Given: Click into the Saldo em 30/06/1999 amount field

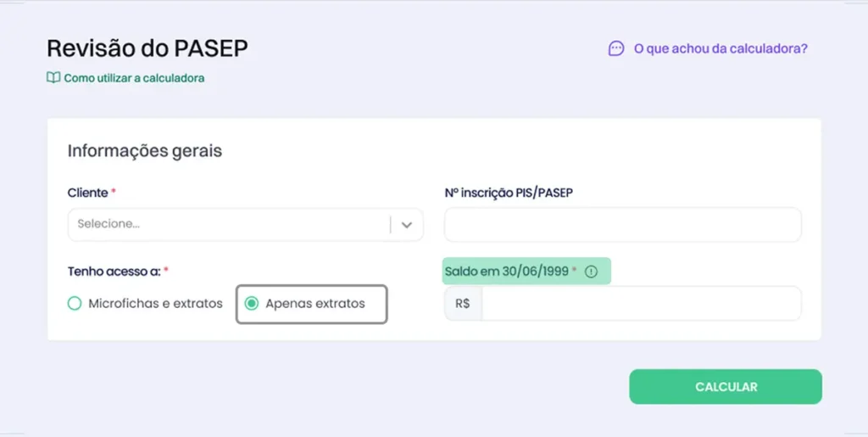Looking at the screenshot, I should 640,303.
